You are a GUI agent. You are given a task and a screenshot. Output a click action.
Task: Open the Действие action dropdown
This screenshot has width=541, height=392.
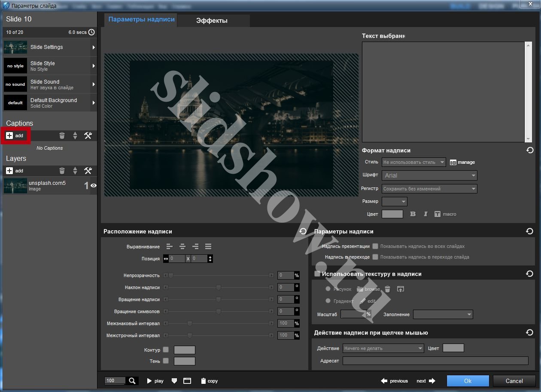pos(383,348)
